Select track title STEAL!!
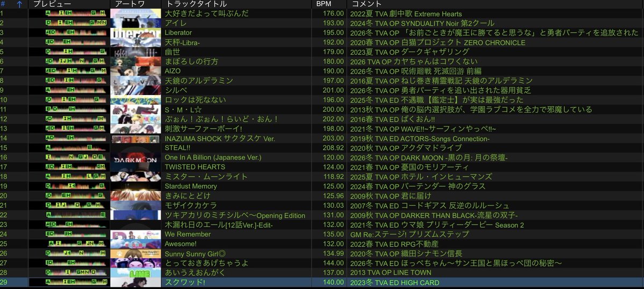Image resolution: width=644 pixels, height=289 pixels. click(178, 148)
